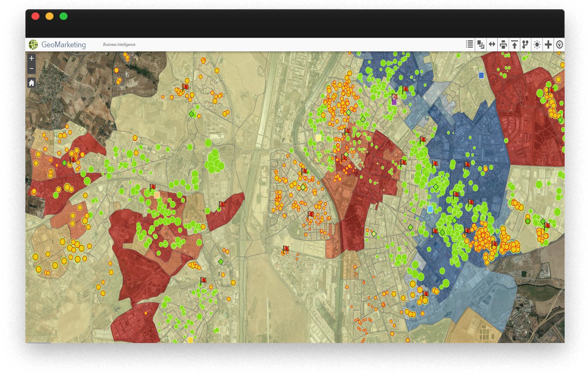588x379 pixels.
Task: Select the purple square map marker
Action: (x=394, y=102)
